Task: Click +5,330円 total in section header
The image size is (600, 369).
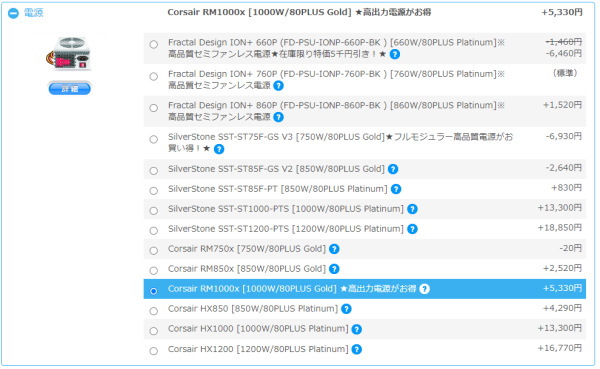Action: (x=562, y=12)
